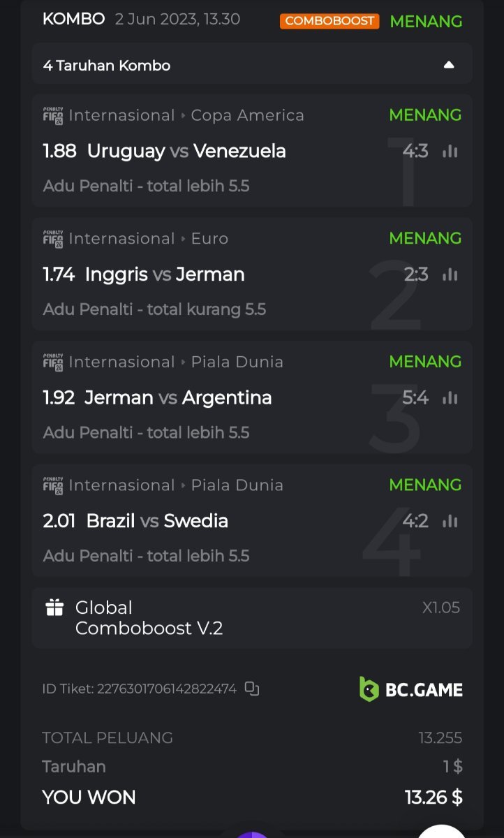Open the Uruguay vs Venezuela match
Viewport: 504px width, 838px height.
(186, 151)
